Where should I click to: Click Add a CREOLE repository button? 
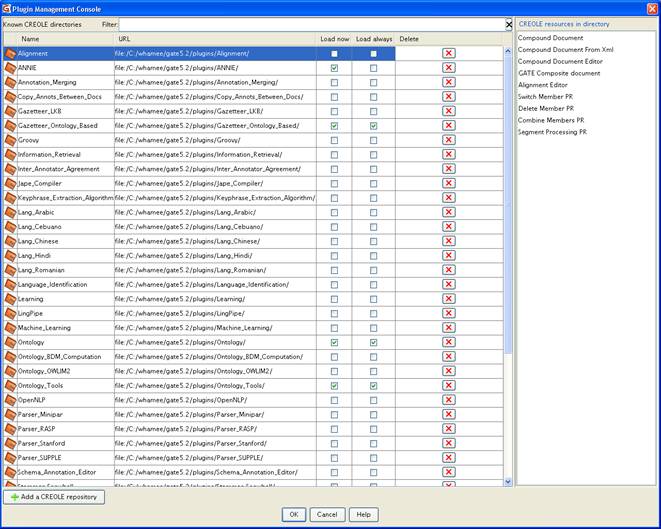pyautogui.click(x=54, y=497)
